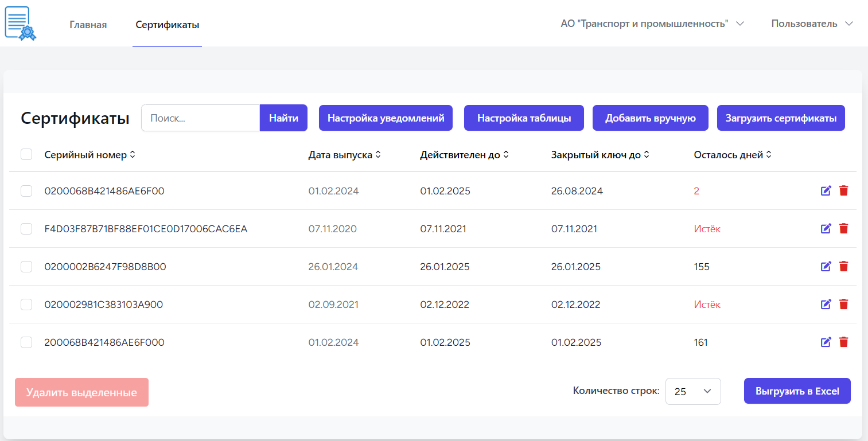This screenshot has width=868, height=441.
Task: Delete certificate 020002981C383103A900
Action: click(843, 305)
